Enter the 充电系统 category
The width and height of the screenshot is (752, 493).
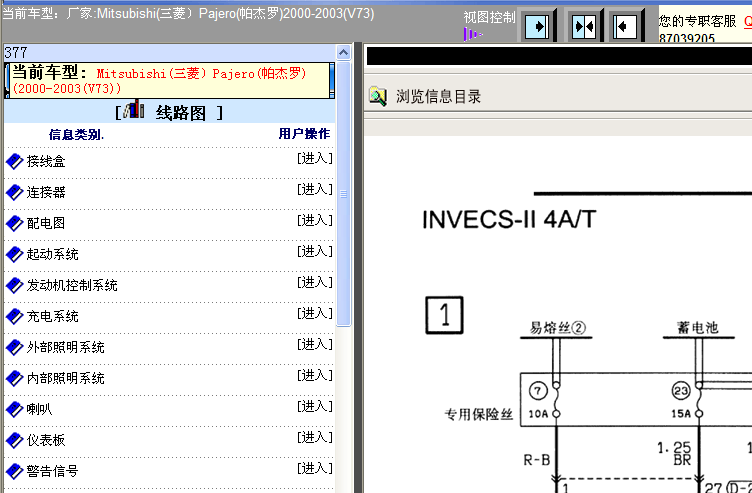point(315,313)
